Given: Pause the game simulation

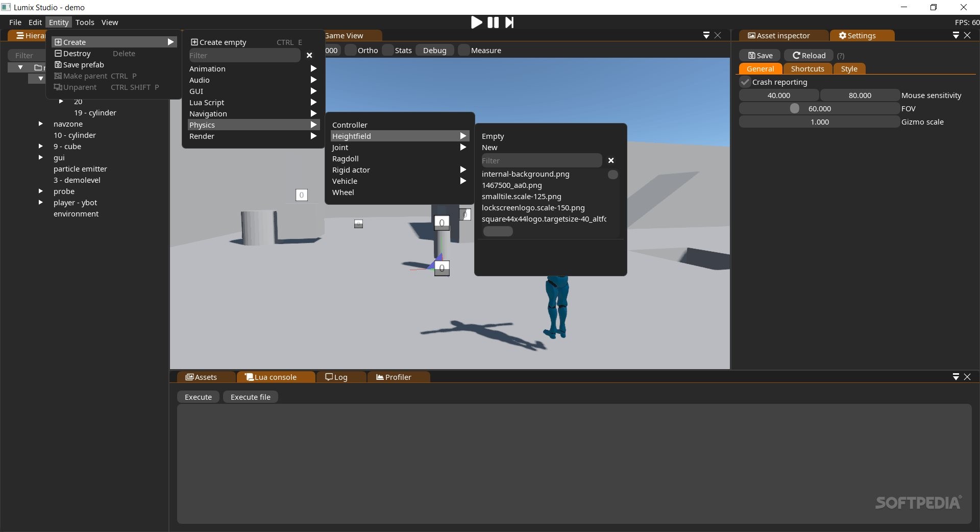Looking at the screenshot, I should coord(493,22).
